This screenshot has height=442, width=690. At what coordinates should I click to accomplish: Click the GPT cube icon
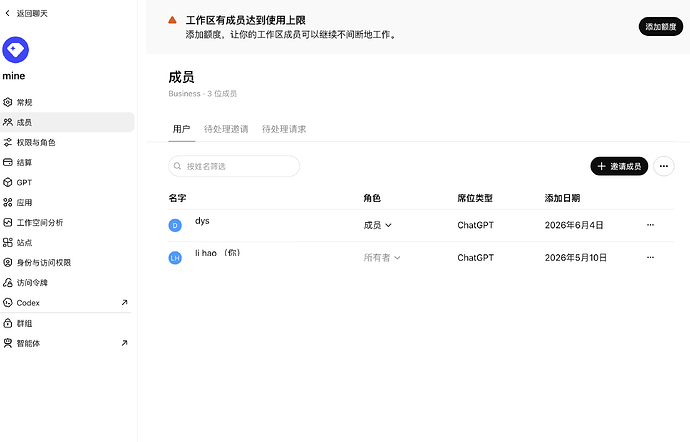coord(8,182)
